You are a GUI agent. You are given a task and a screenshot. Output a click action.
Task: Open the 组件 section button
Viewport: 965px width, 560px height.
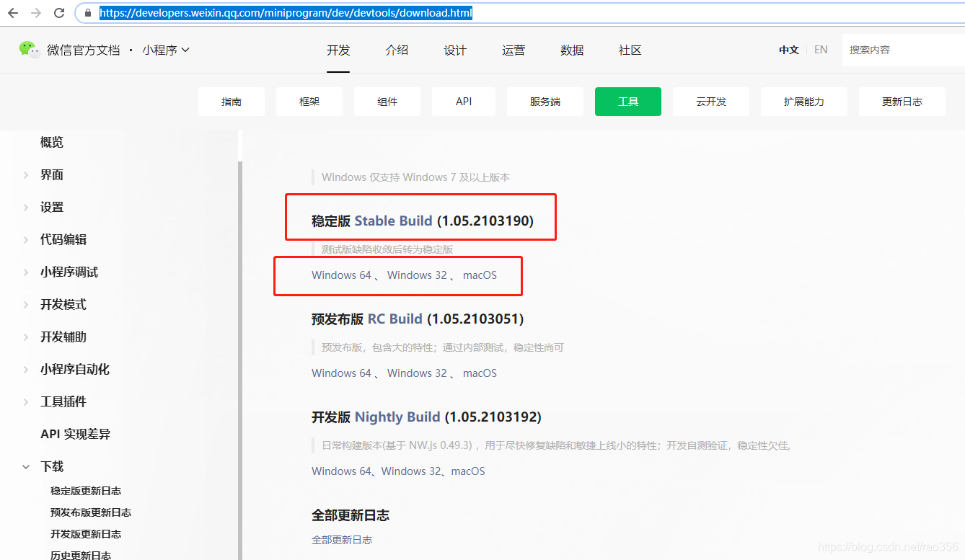point(387,102)
